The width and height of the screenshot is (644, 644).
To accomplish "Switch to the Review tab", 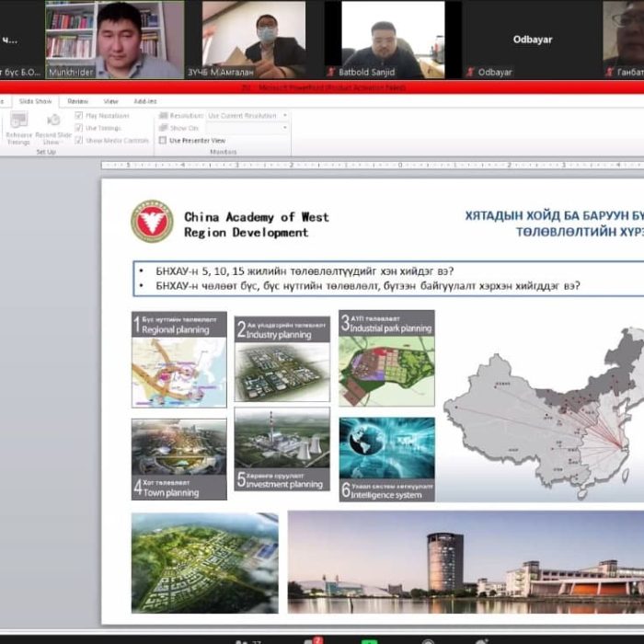I will [x=78, y=101].
